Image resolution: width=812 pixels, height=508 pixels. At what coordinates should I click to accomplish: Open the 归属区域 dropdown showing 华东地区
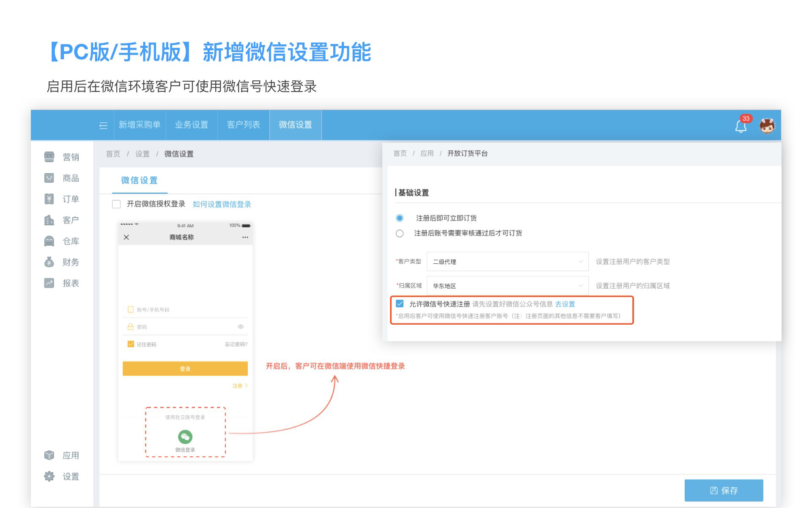(507, 286)
